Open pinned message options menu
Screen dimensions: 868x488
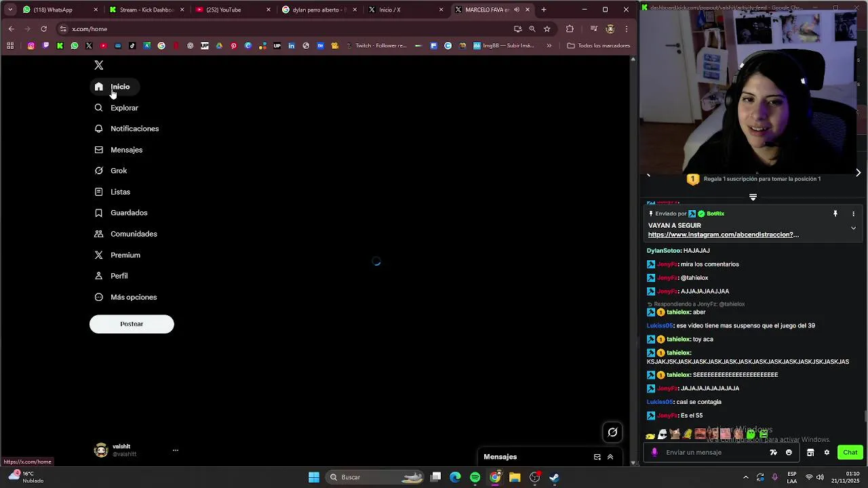click(853, 213)
